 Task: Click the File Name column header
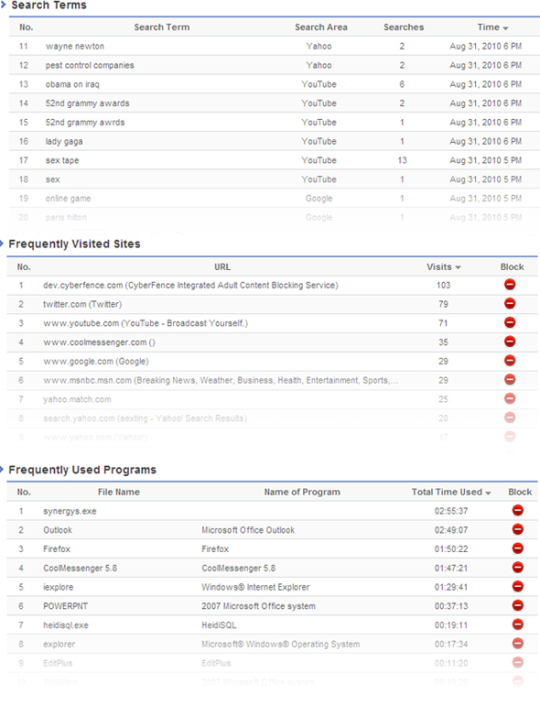119,492
